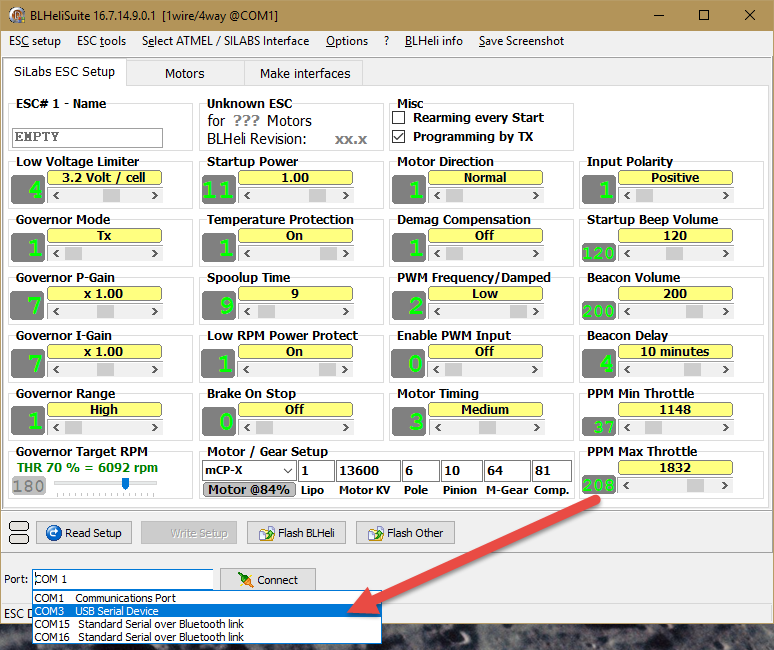774x650 pixels.
Task: Click the Flash BLHeli button
Action: tap(296, 533)
